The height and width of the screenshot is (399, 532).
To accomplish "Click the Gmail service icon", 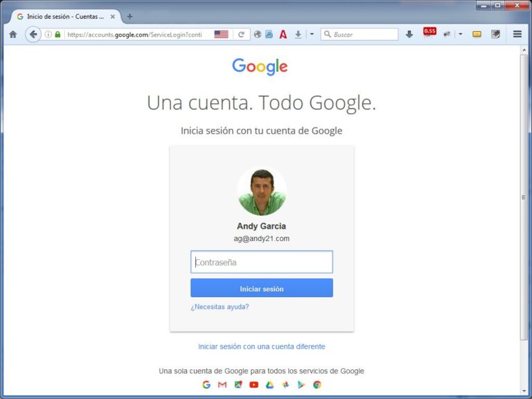I will (x=222, y=384).
